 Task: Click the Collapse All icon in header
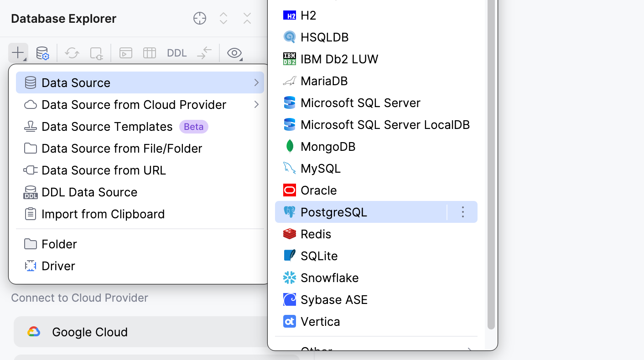pyautogui.click(x=247, y=18)
